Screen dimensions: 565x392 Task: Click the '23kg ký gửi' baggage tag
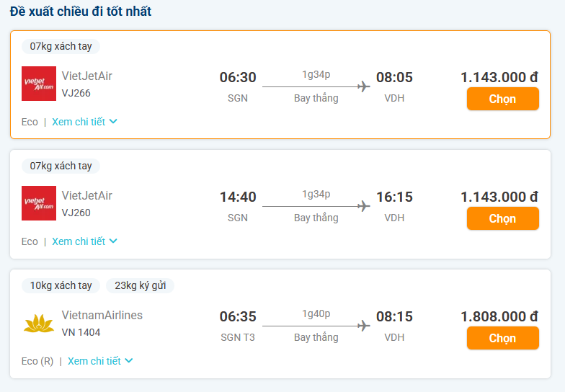[x=140, y=285]
